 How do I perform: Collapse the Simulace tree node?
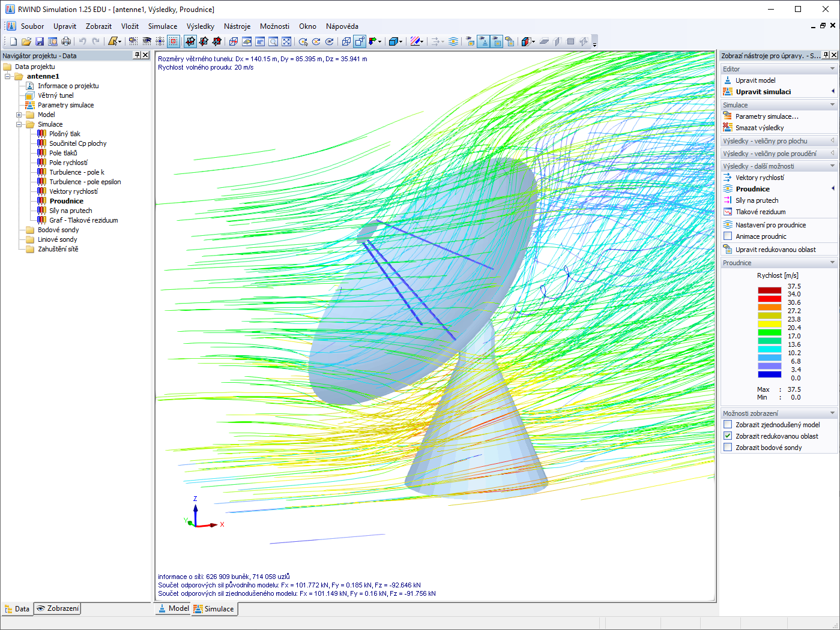pos(19,124)
